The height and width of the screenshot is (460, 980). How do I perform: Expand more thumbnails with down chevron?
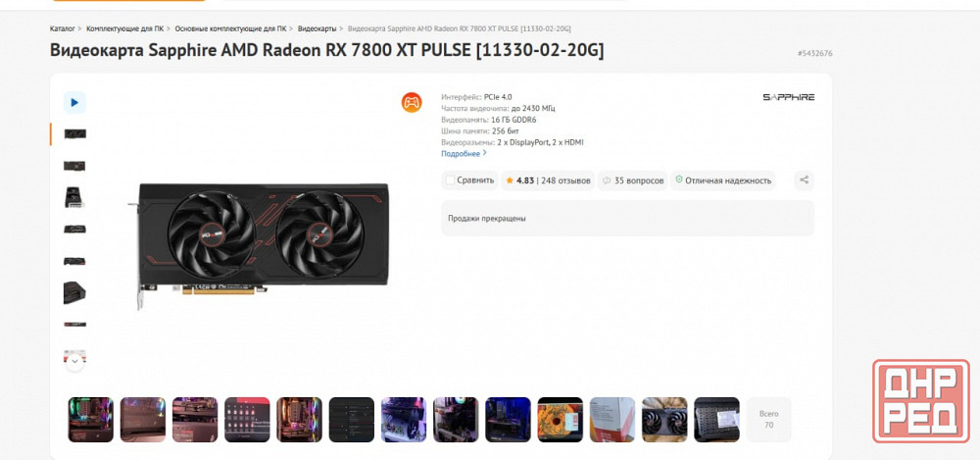[74, 361]
